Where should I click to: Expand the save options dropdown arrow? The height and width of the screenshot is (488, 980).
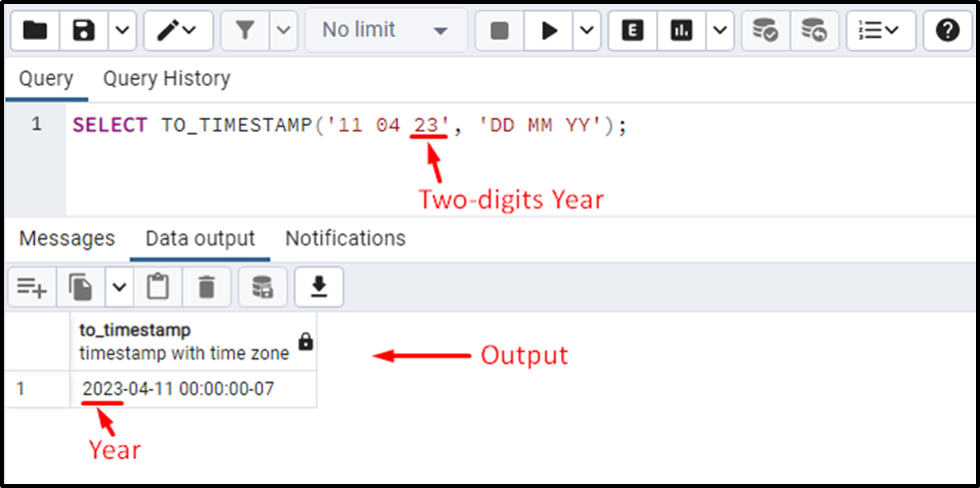[123, 30]
